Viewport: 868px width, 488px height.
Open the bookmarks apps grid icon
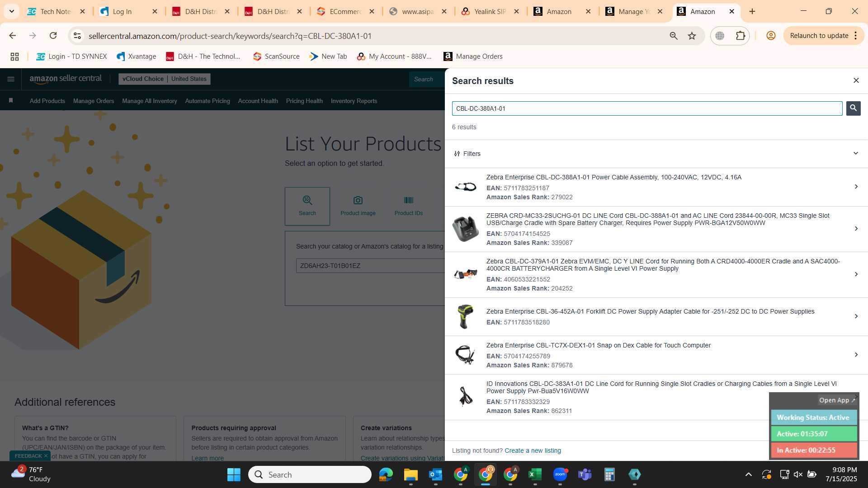click(14, 56)
